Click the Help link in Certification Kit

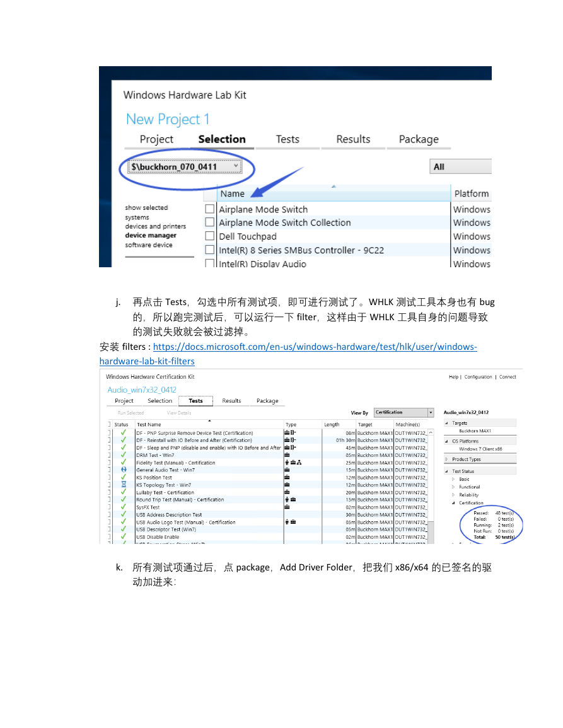pyautogui.click(x=453, y=377)
